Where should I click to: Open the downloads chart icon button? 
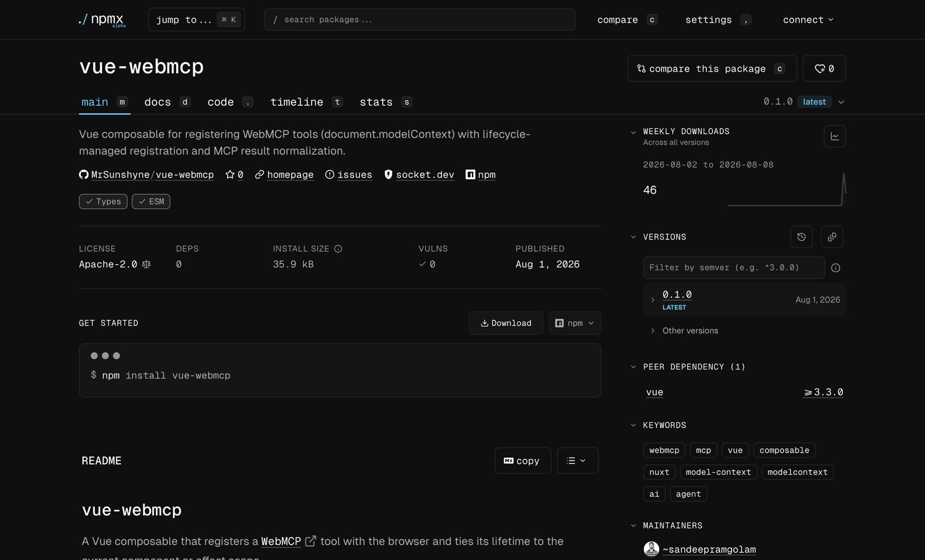835,136
